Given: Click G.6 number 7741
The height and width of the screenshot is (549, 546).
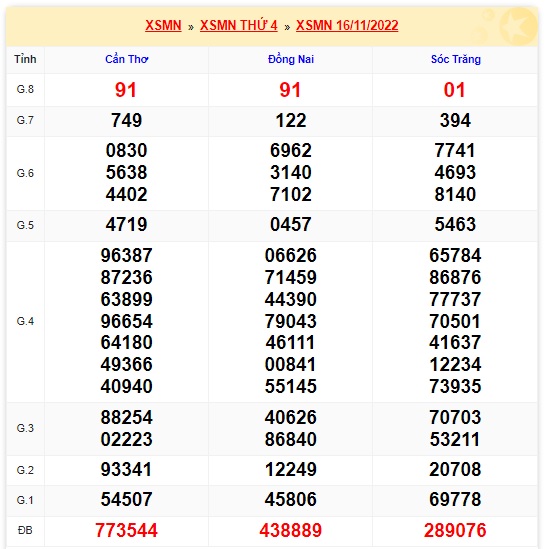Looking at the screenshot, I should click(455, 151).
